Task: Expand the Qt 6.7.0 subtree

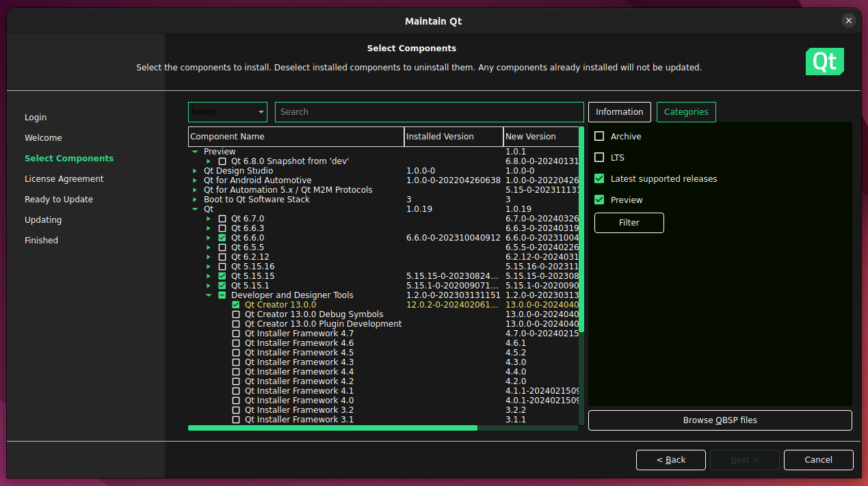Action: [209, 219]
